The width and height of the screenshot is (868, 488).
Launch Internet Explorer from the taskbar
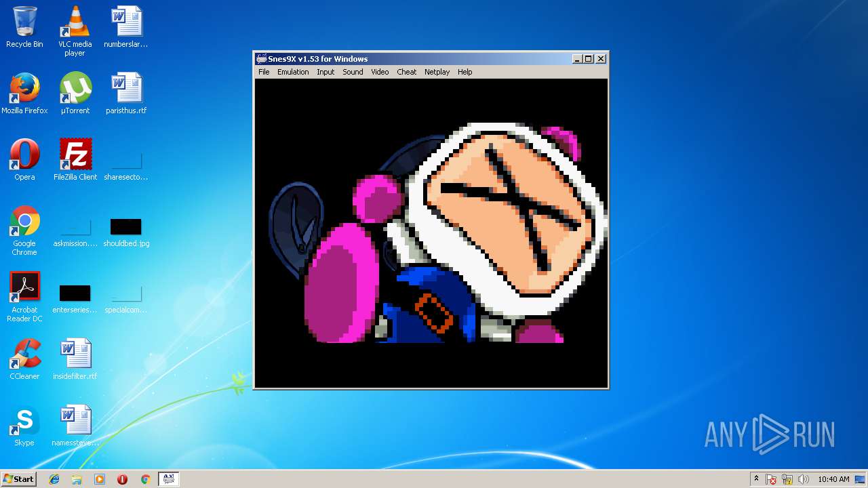tap(54, 479)
